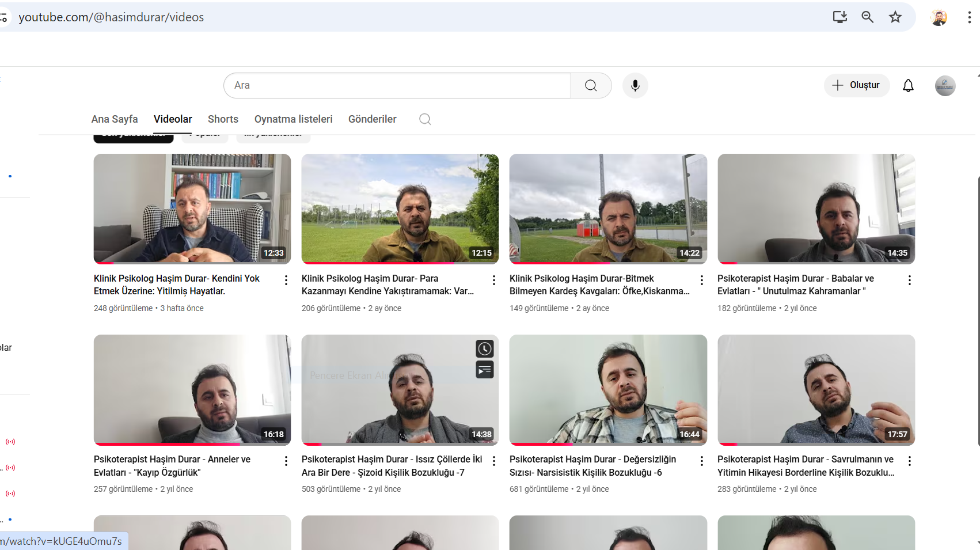Open Chrome three-dot menu

click(x=970, y=17)
